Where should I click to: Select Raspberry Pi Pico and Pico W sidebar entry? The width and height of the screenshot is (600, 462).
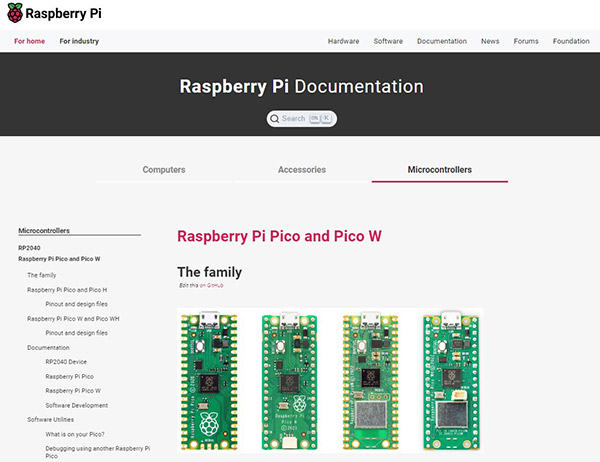point(59,259)
